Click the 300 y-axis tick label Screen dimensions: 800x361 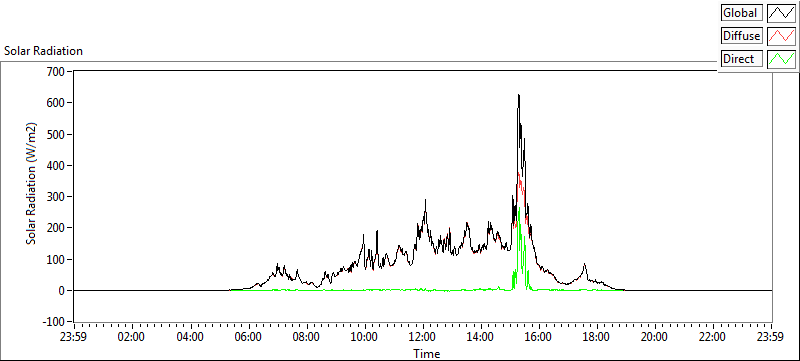point(56,197)
